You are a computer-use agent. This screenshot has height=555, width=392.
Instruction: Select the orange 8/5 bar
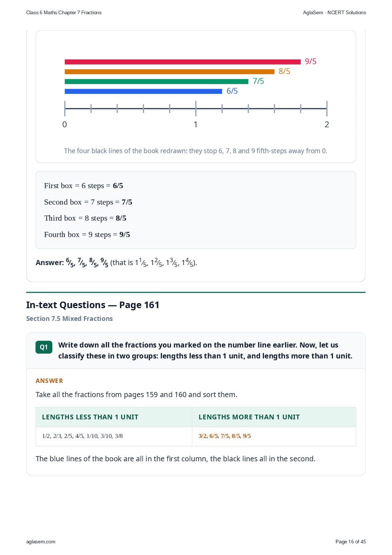pyautogui.click(x=169, y=72)
